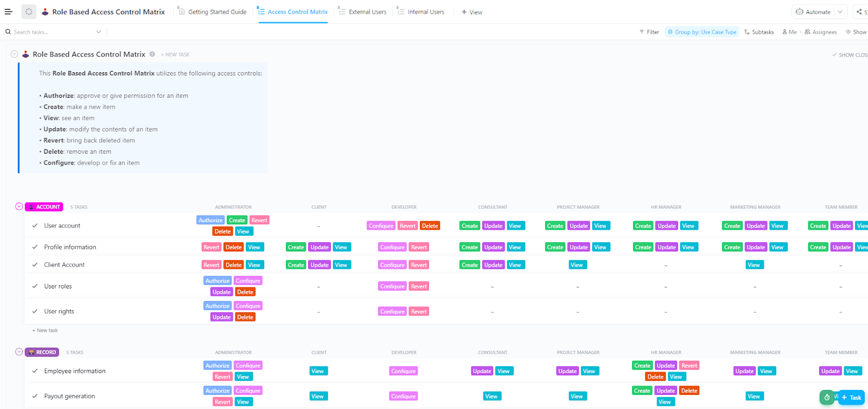Open the Payout generation task
The height and width of the screenshot is (409, 868).
69,396
